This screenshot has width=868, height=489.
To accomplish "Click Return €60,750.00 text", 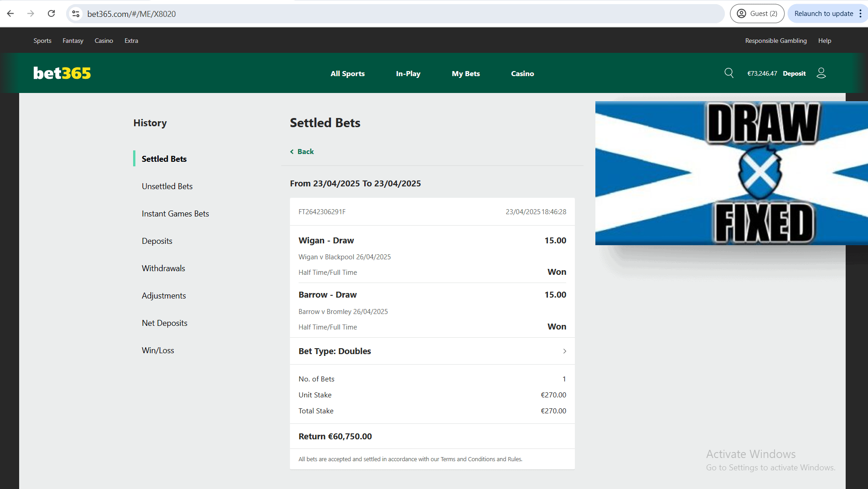I will (x=335, y=436).
